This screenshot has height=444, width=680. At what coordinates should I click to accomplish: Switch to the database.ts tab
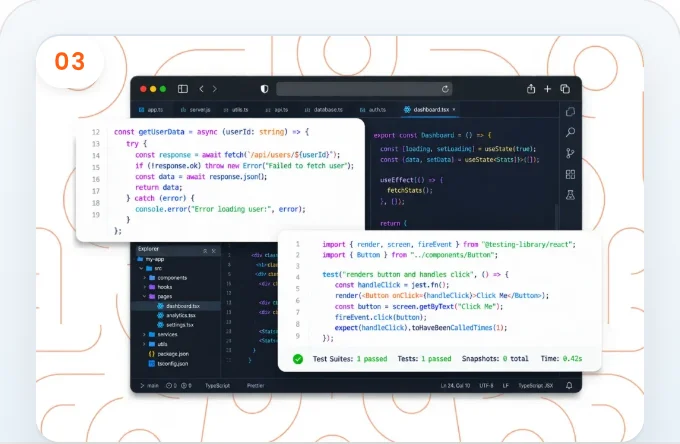[x=324, y=110]
